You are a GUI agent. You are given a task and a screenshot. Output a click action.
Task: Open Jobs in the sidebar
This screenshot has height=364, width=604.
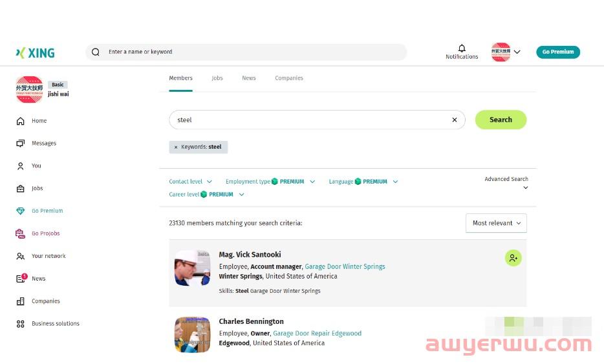pos(37,188)
